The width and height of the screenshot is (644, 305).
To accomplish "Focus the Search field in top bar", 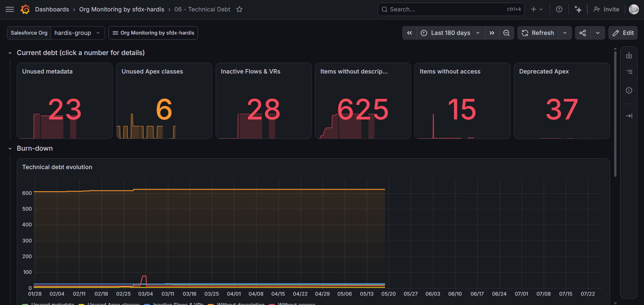I will tap(451, 9).
